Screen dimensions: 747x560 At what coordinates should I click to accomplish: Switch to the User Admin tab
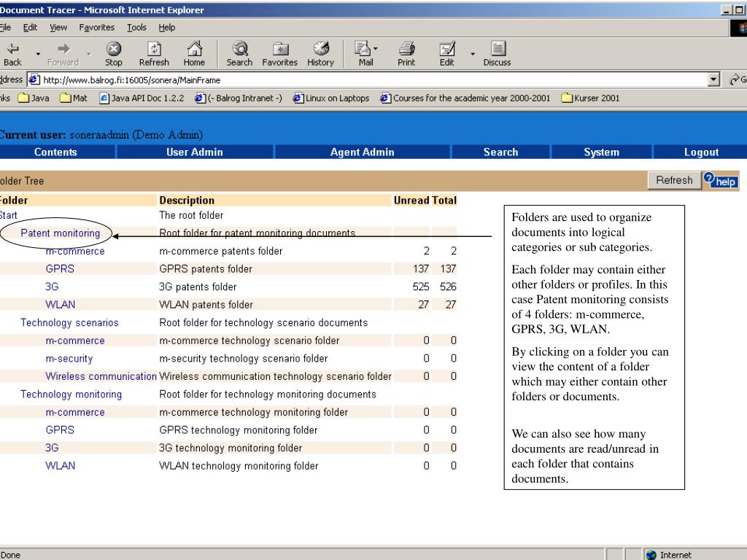[x=194, y=152]
